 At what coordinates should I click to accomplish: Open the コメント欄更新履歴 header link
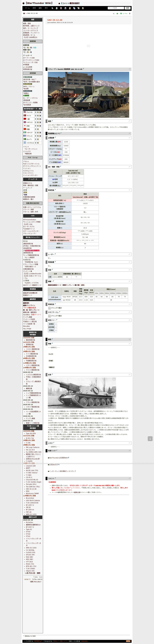click(70, 3)
